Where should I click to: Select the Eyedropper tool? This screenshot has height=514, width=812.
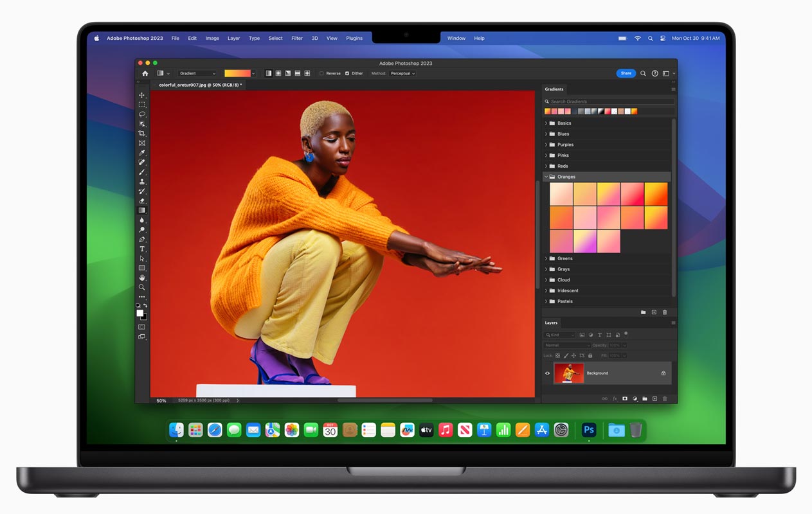point(142,153)
